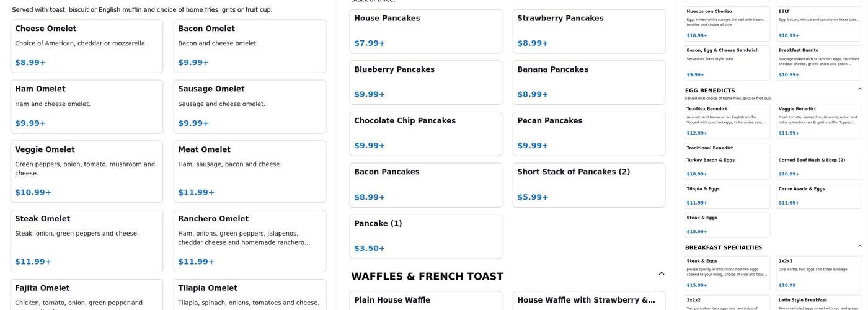Select the Steak Omelet item
Screen dimensions: 868x310
87,241
